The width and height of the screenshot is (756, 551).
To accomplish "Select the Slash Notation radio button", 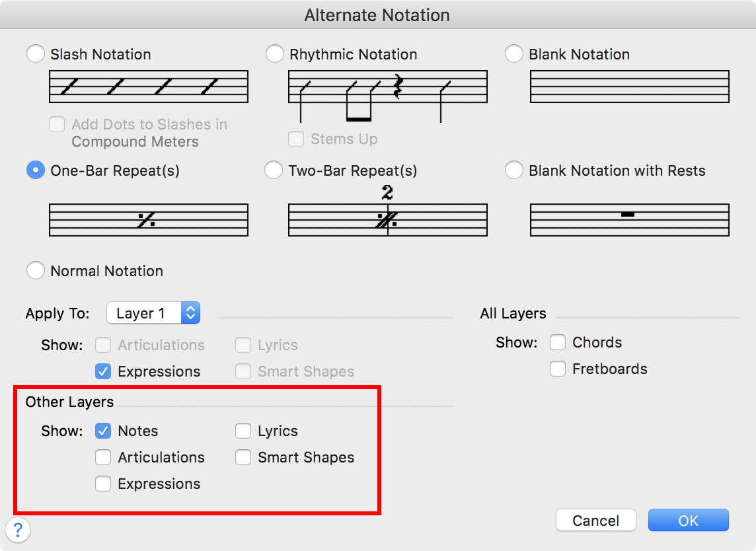I will click(x=36, y=54).
